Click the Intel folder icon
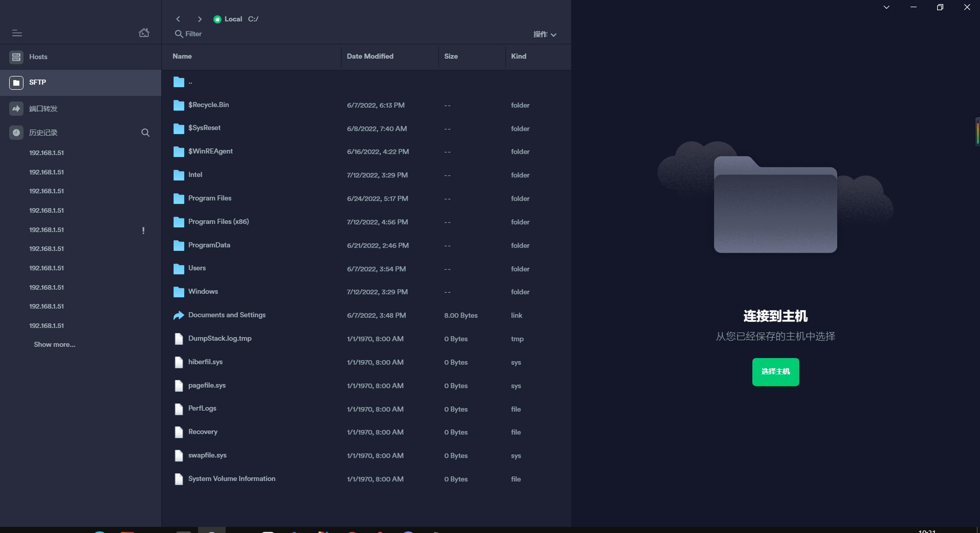 click(x=179, y=175)
